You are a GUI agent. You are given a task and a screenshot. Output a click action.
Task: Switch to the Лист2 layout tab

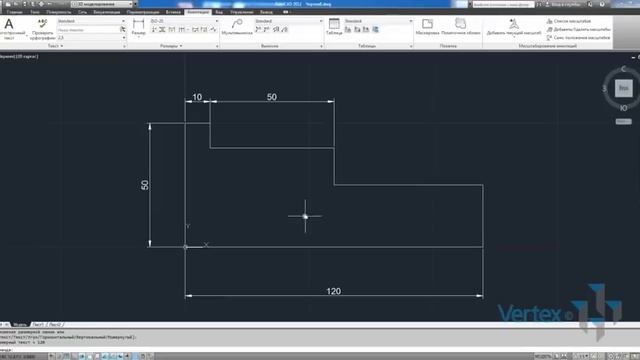pos(55,325)
